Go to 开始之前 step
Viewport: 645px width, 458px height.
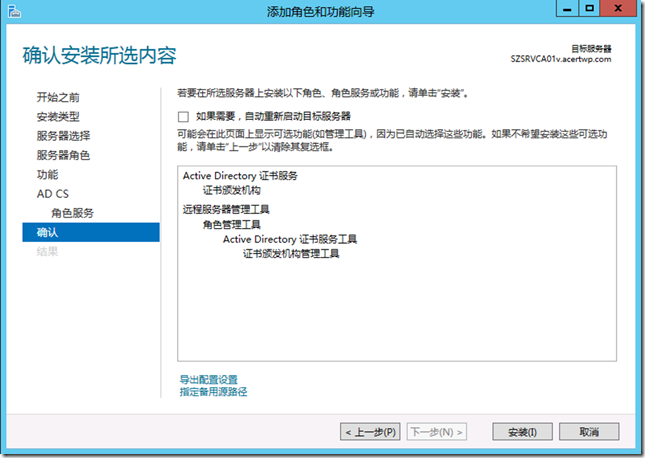point(58,98)
